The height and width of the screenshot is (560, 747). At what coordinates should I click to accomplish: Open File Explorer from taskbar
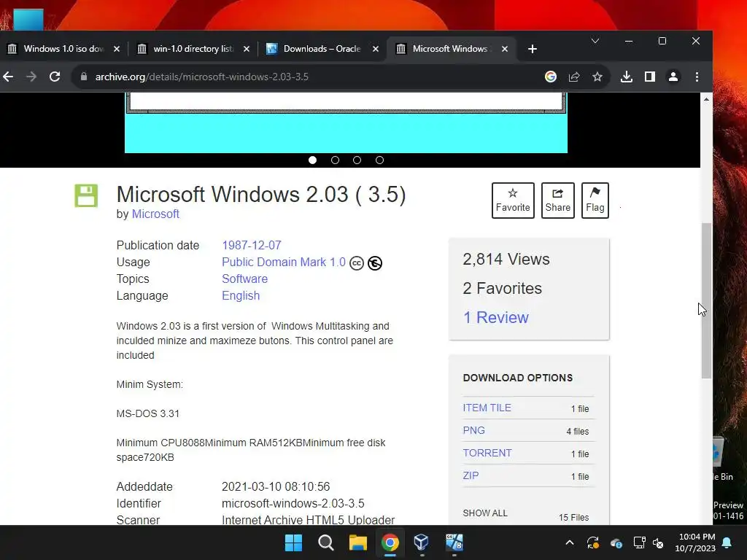(x=357, y=542)
